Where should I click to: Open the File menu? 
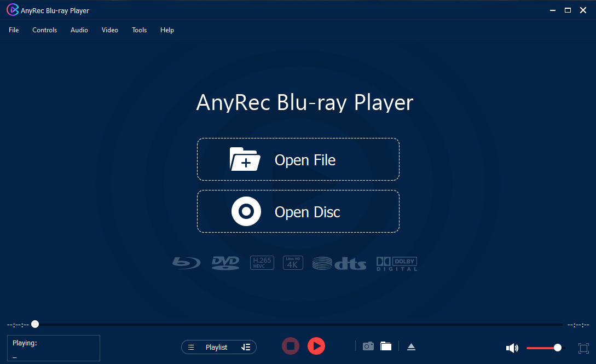pyautogui.click(x=14, y=30)
